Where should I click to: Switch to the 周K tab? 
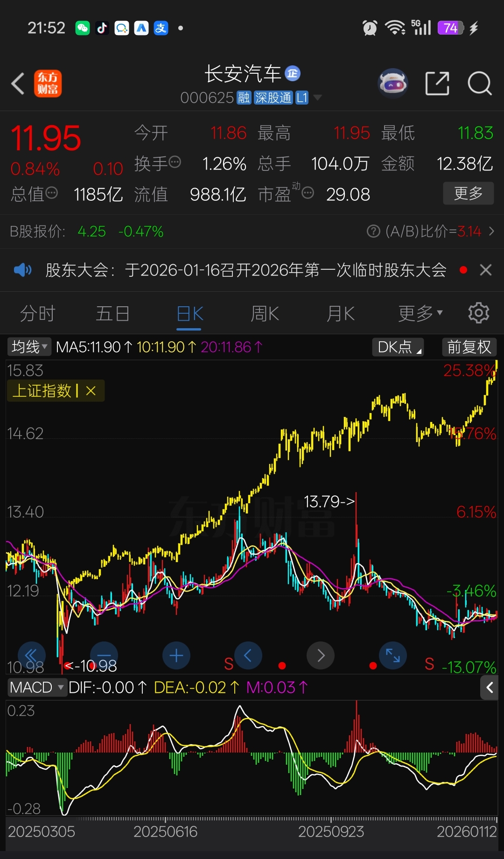[265, 313]
